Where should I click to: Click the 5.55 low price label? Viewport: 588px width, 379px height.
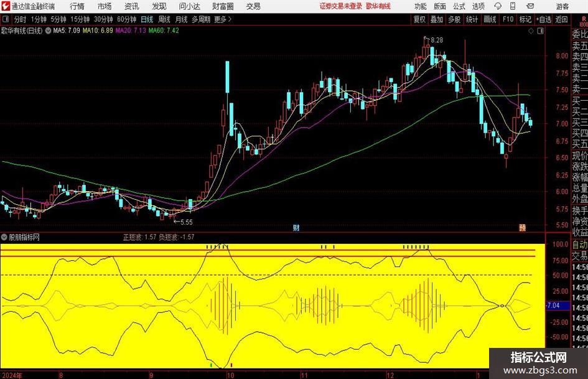point(187,222)
